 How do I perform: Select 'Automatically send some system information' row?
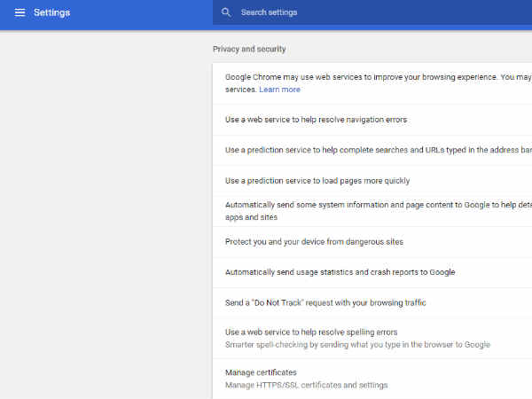372,211
